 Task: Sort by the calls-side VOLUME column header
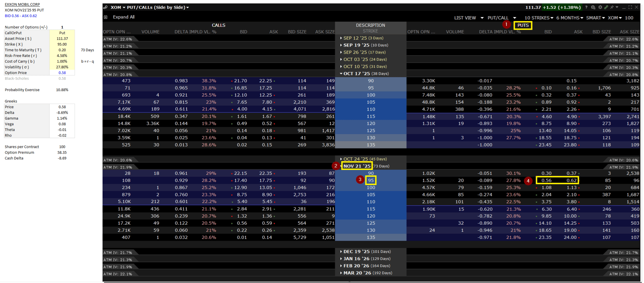tap(151, 32)
